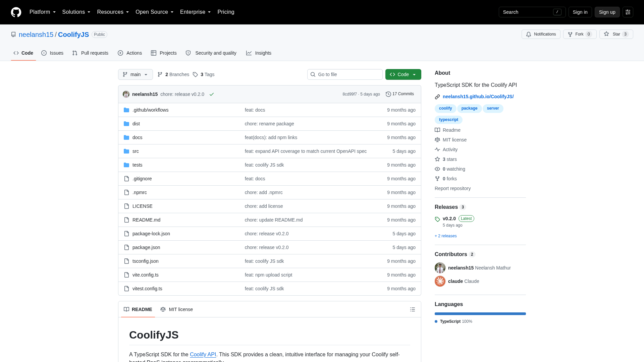Click the claude contributor avatar

[x=440, y=281]
